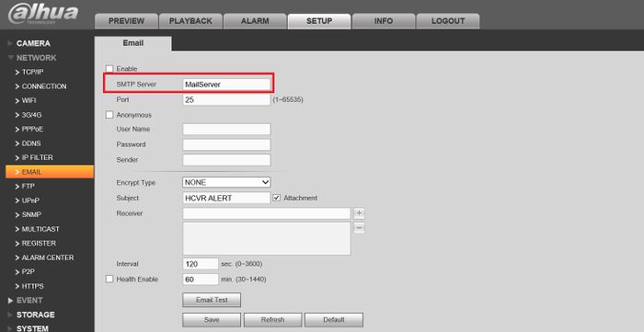
Task: Select the LOGOUT tab
Action: [448, 21]
